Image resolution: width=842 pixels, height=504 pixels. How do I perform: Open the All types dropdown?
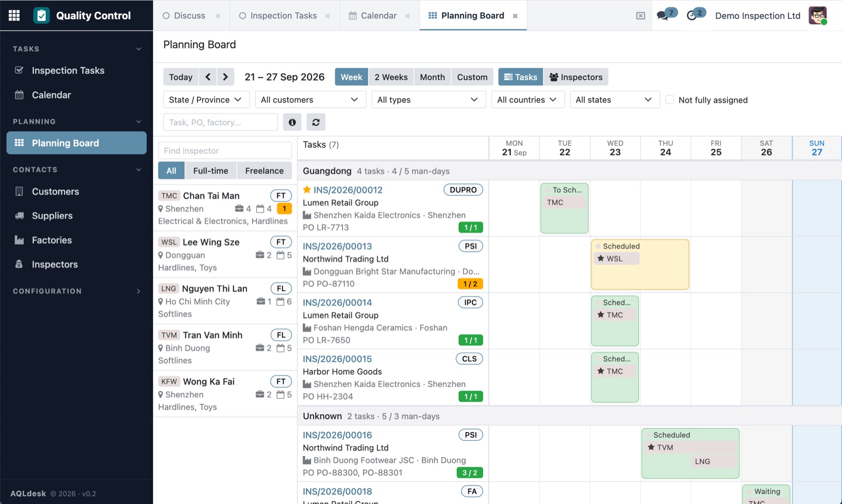click(x=428, y=99)
